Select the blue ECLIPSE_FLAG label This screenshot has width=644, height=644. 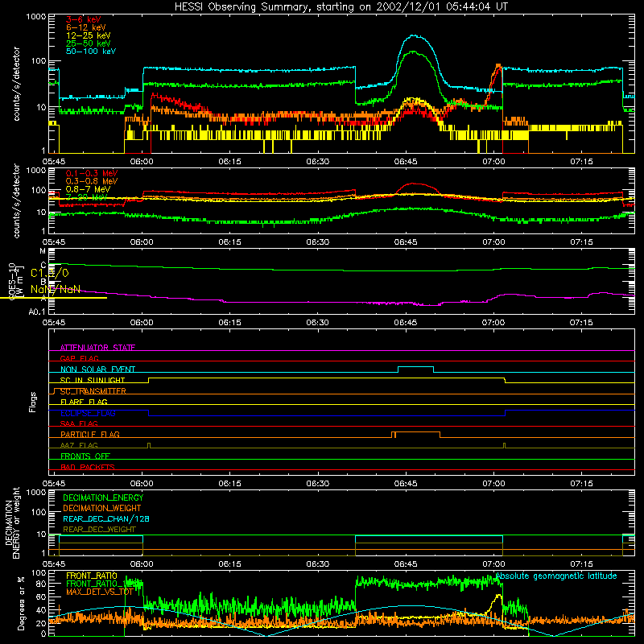(x=88, y=413)
